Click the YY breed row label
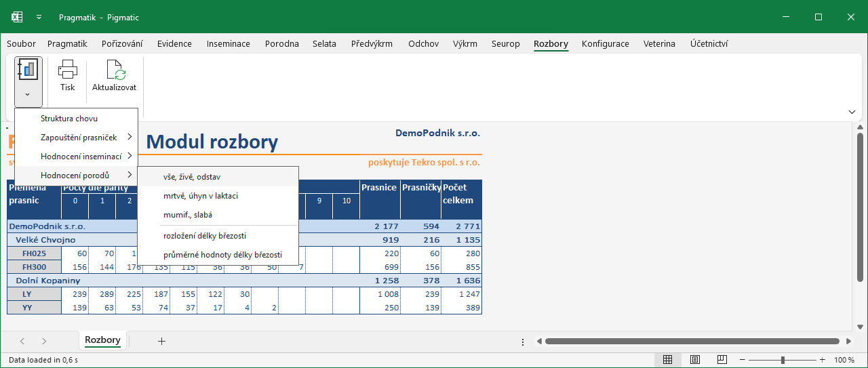The height and width of the screenshot is (368, 868). click(34, 308)
